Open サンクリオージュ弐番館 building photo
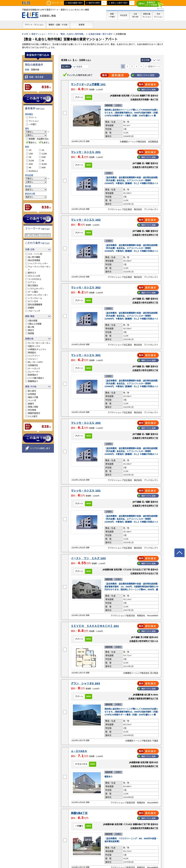Viewport: 186px width, 868px height. tap(87, 116)
